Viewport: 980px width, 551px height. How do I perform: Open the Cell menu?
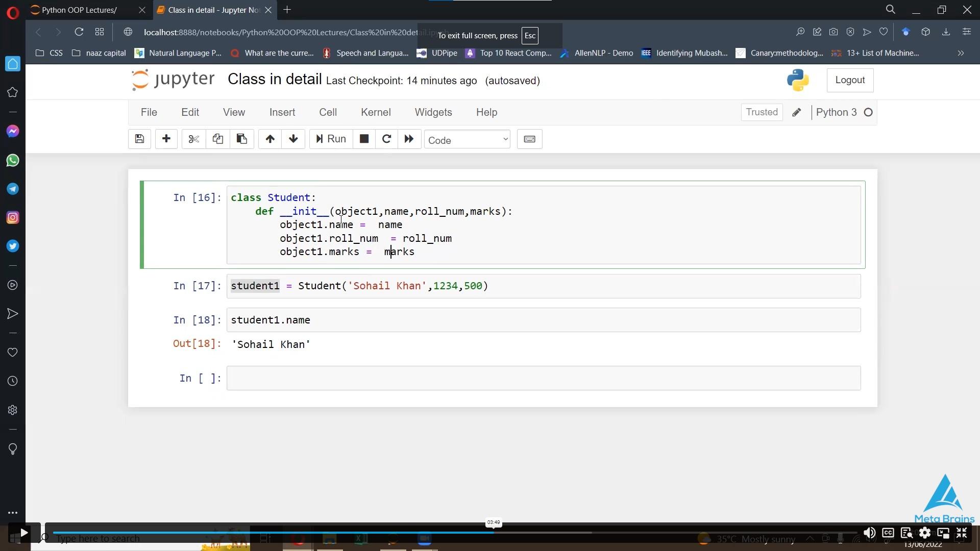coord(328,112)
